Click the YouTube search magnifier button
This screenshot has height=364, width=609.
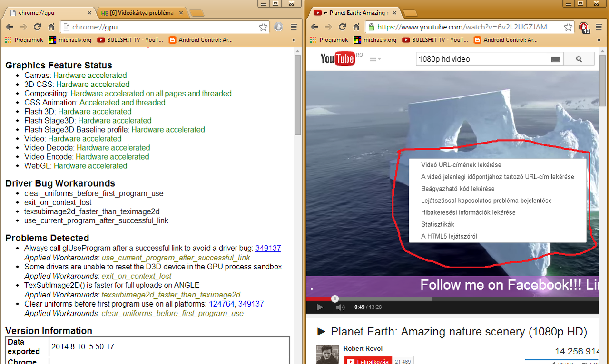tap(579, 59)
